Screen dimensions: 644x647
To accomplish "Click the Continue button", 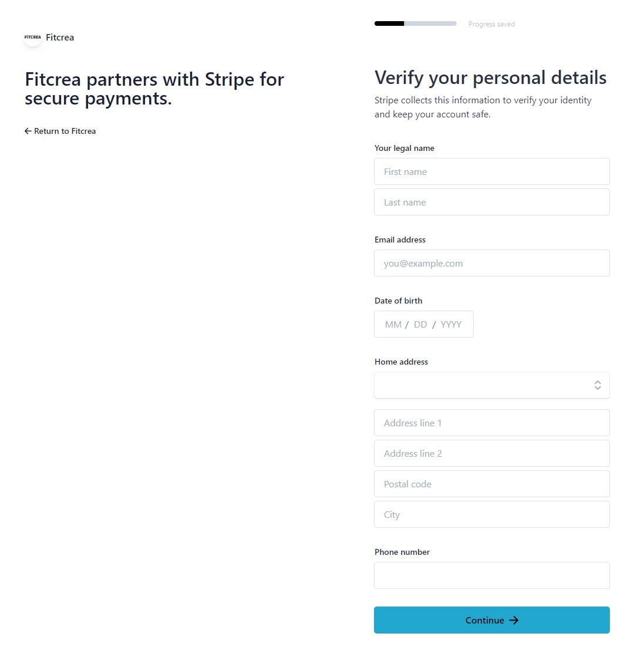I will pos(492,620).
